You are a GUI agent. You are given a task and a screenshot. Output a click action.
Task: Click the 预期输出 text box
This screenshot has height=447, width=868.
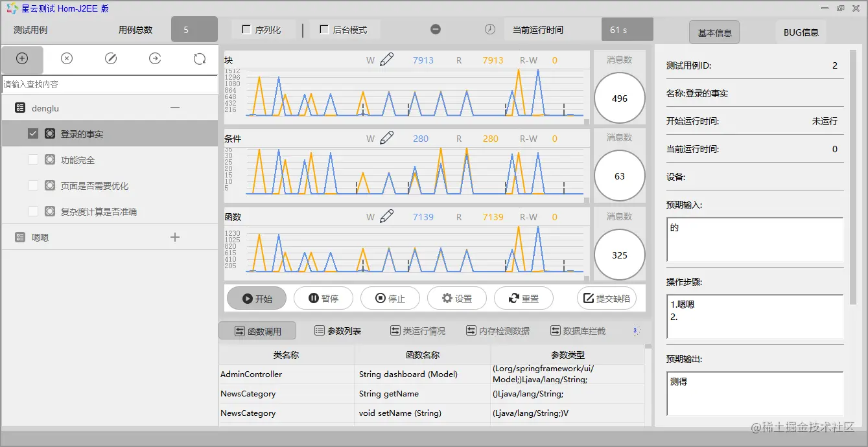(x=755, y=394)
